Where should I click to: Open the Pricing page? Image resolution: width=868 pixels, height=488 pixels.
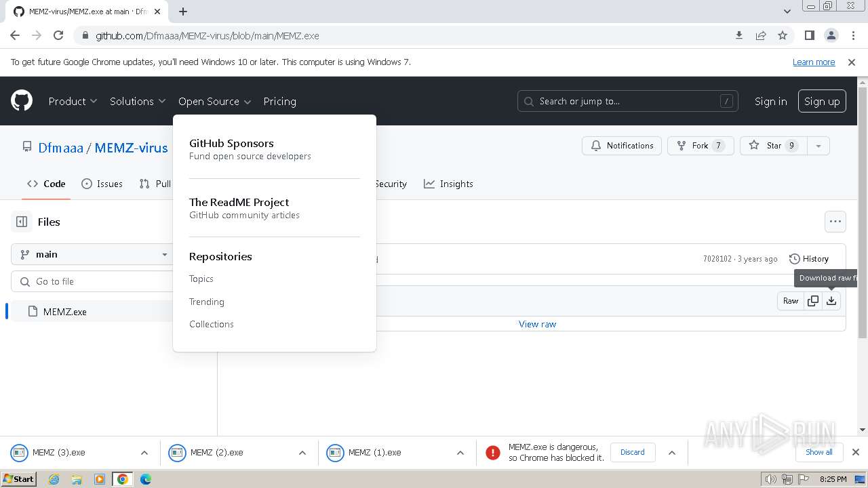click(279, 101)
